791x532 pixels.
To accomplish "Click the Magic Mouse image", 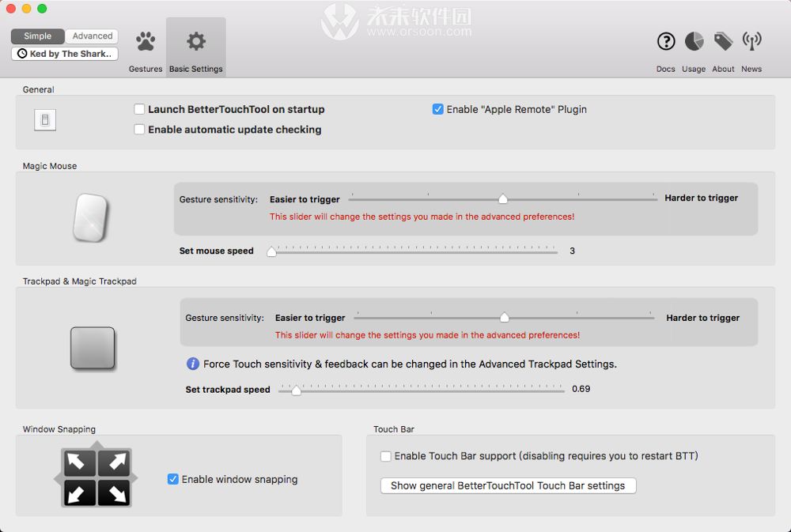I will coord(91,217).
